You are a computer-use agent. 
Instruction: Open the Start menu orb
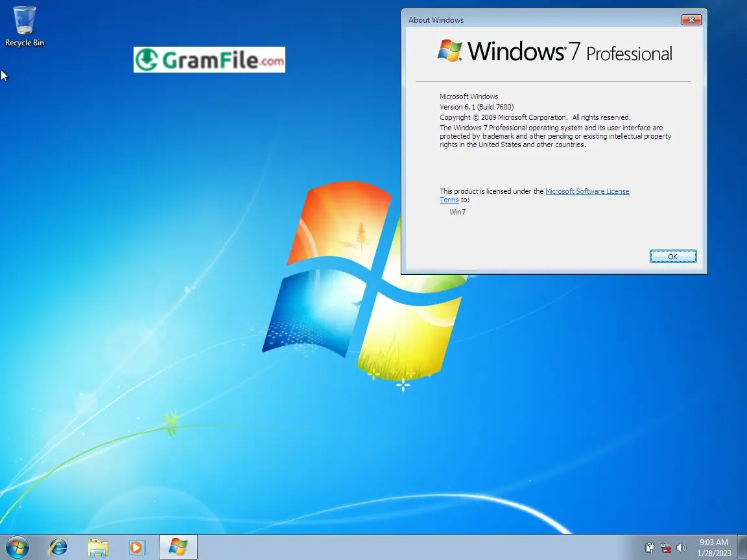point(18,547)
